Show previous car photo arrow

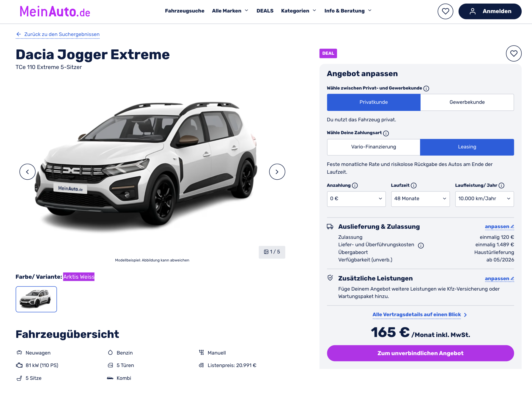[27, 172]
